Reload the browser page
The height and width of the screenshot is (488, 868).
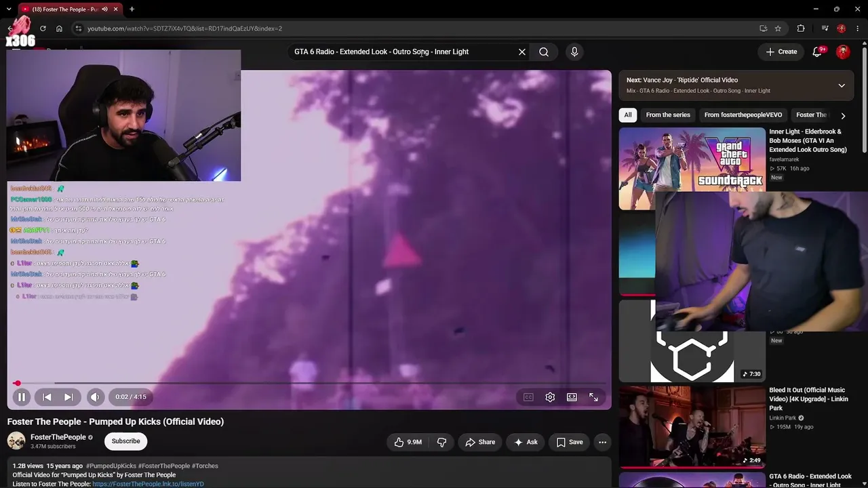(43, 28)
